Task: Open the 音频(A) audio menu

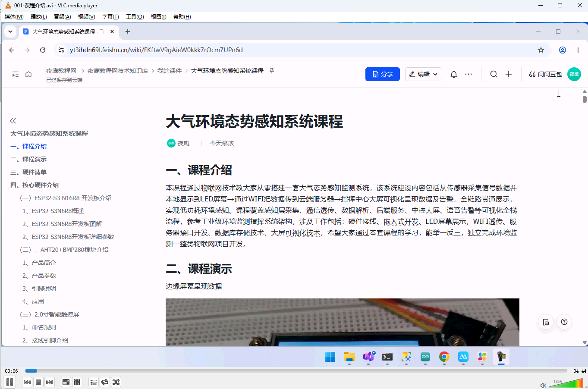Action: 62,16
